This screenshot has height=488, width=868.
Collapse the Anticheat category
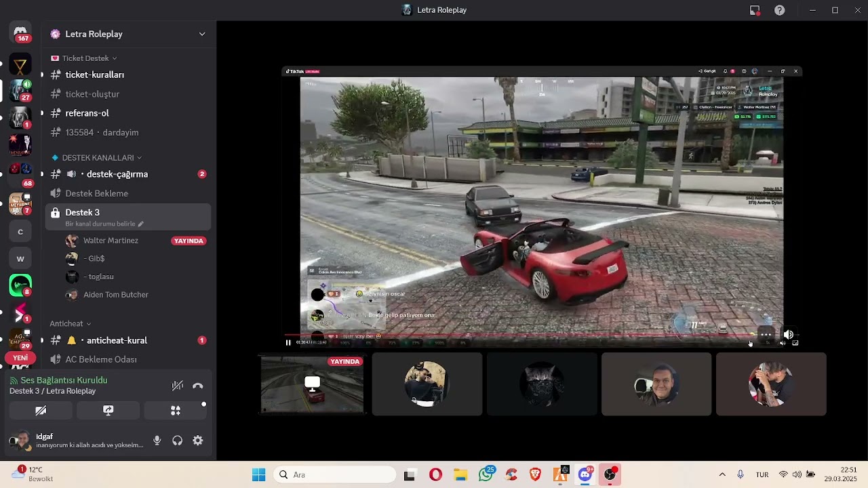click(x=71, y=323)
